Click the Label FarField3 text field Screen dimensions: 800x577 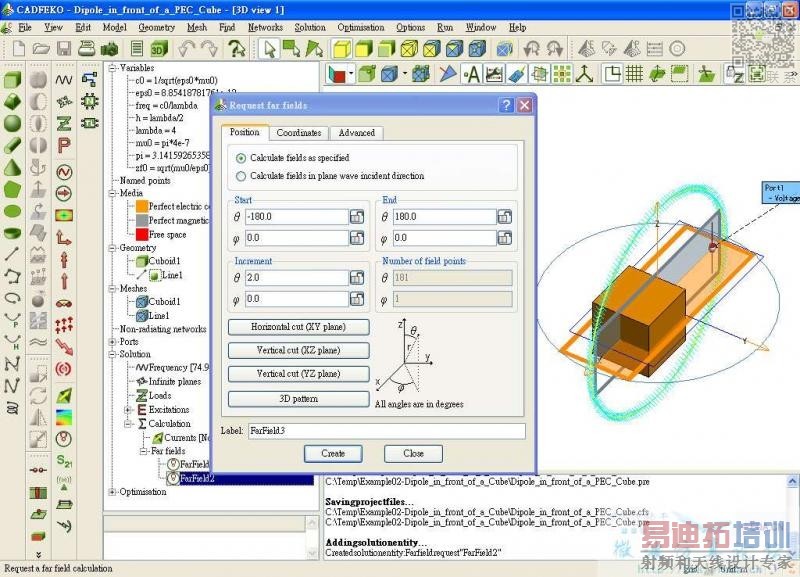pyautogui.click(x=387, y=431)
